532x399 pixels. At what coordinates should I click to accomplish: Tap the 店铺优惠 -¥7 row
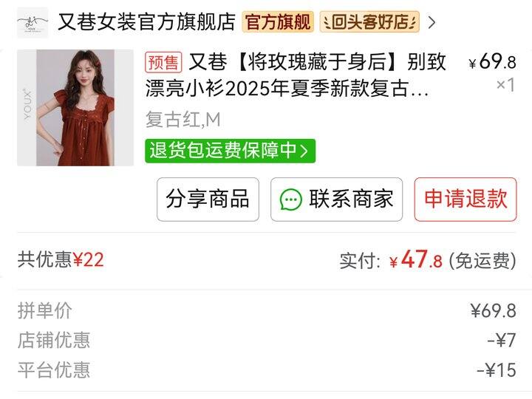[267, 340]
